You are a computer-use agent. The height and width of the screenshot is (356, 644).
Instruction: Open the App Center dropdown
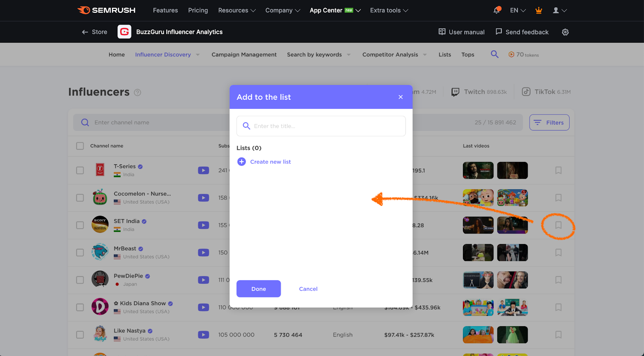[335, 10]
